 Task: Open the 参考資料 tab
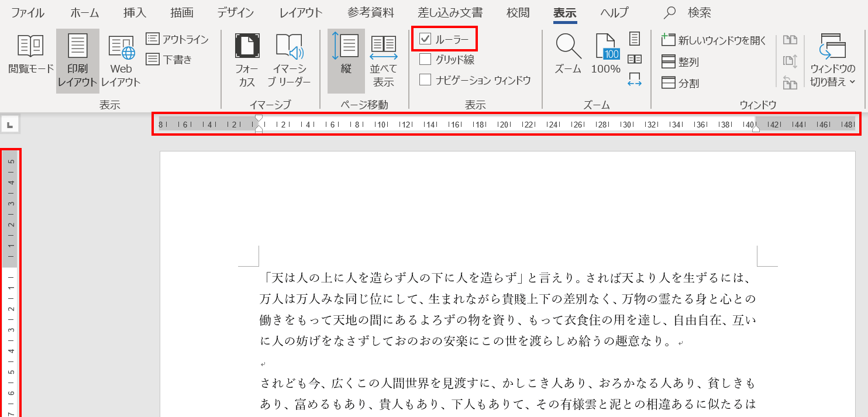click(370, 12)
